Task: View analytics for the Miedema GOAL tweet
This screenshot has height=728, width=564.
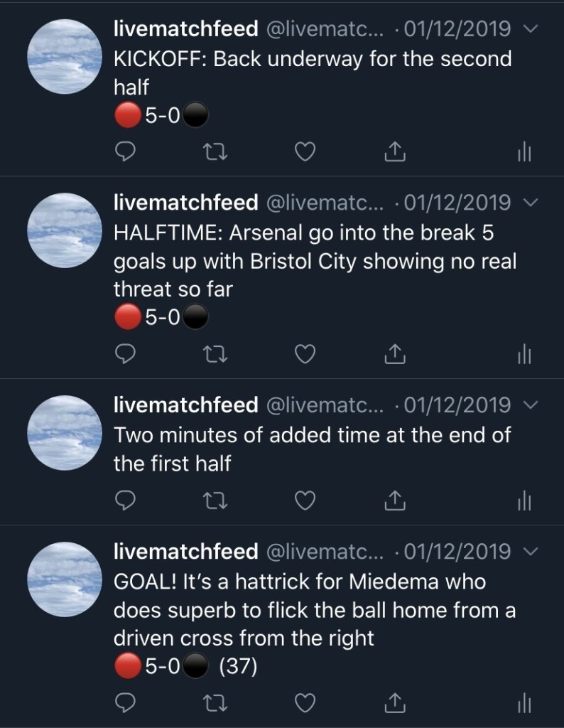Action: point(524,703)
